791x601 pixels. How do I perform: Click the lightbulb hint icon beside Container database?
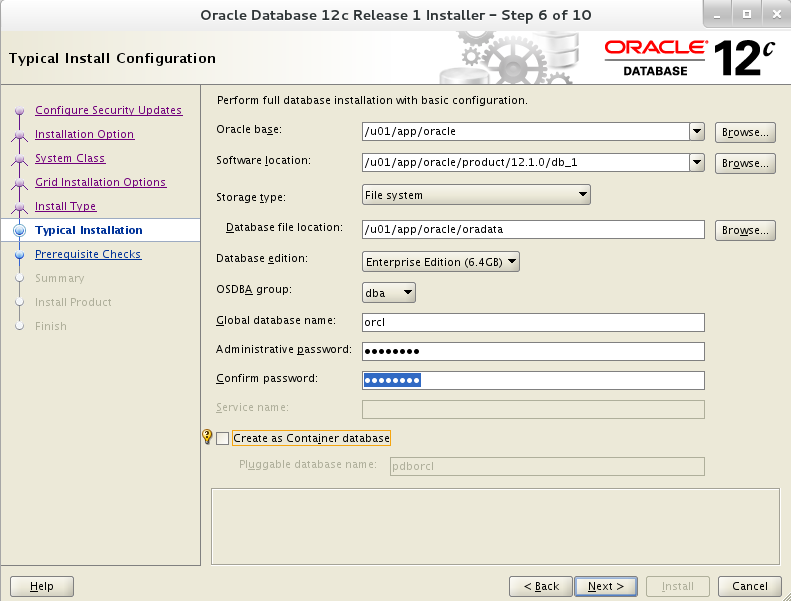click(207, 436)
